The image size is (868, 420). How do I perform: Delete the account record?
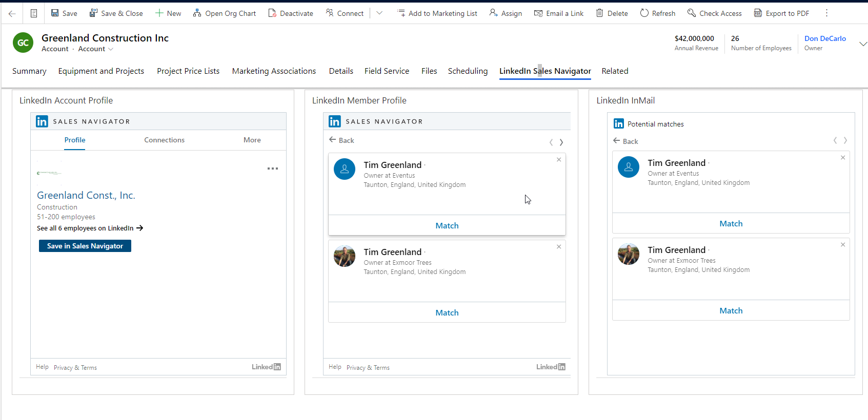click(612, 13)
